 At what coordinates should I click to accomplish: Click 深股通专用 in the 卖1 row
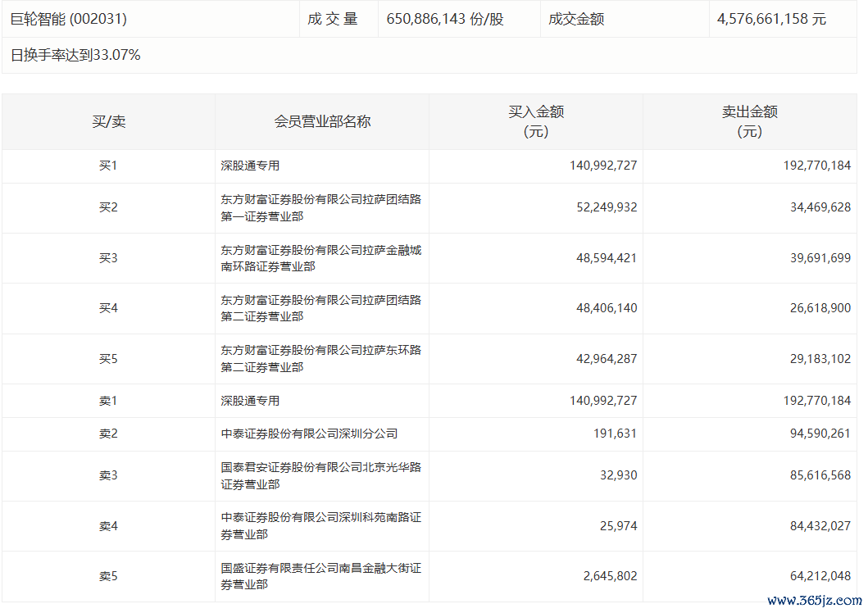[x=250, y=401]
